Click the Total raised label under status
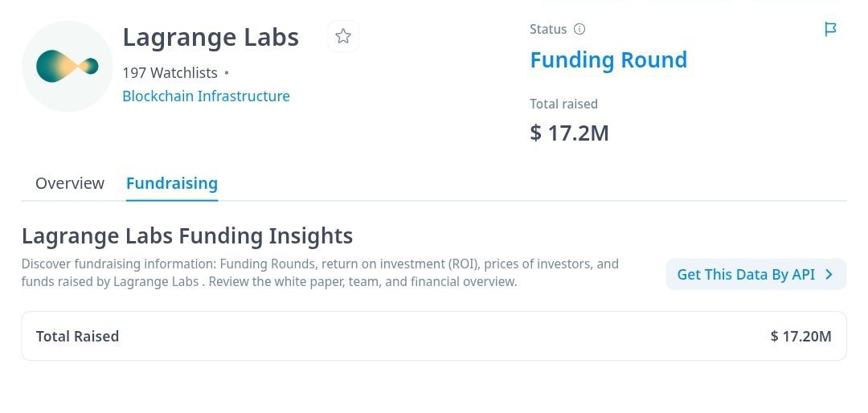Screen dimensions: 868x413 pyautogui.click(x=563, y=104)
